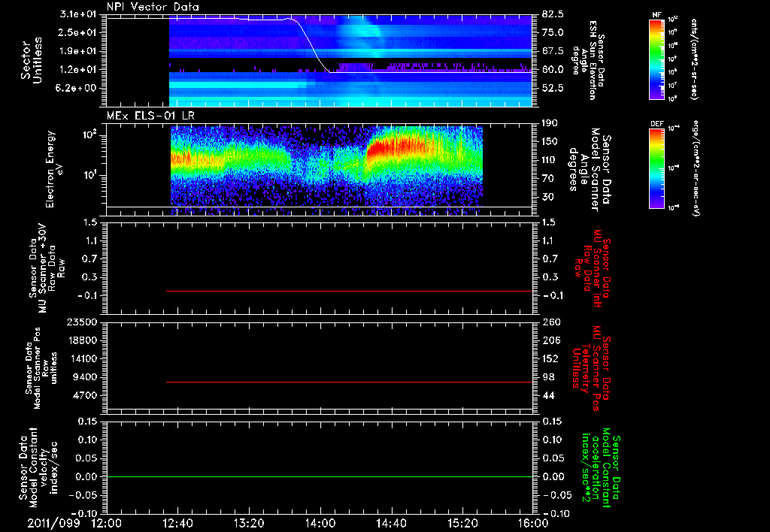Click the DEF energy flux color bar
This screenshot has height=532, width=770.
tap(657, 168)
